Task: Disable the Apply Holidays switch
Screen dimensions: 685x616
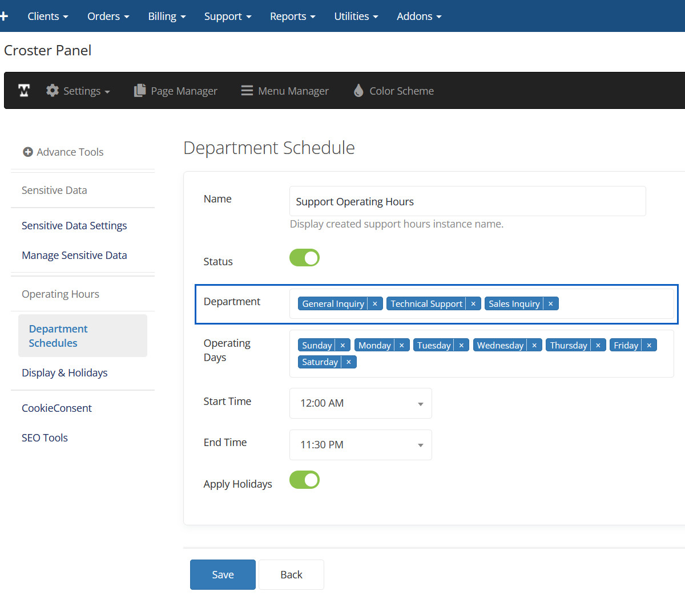Action: pyautogui.click(x=304, y=480)
